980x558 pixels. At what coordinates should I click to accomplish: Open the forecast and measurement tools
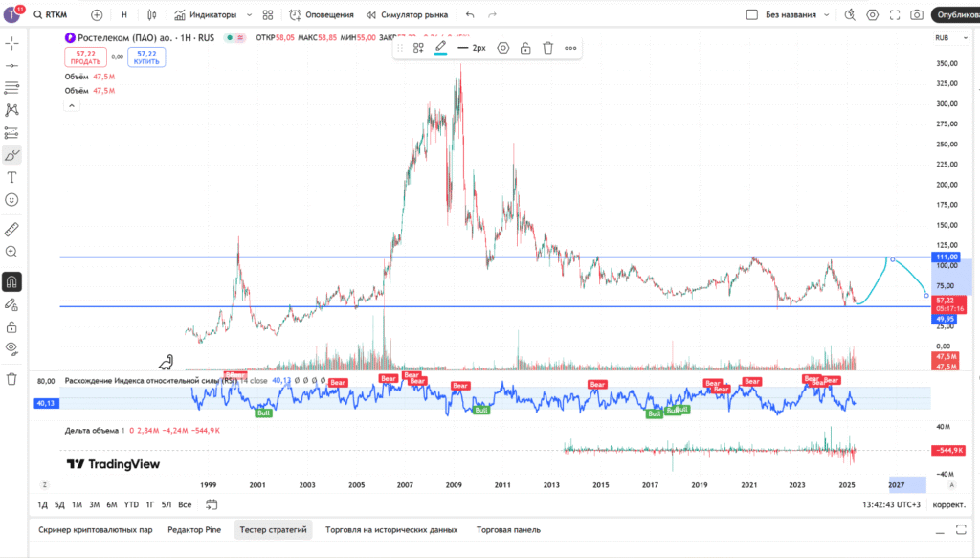click(11, 132)
